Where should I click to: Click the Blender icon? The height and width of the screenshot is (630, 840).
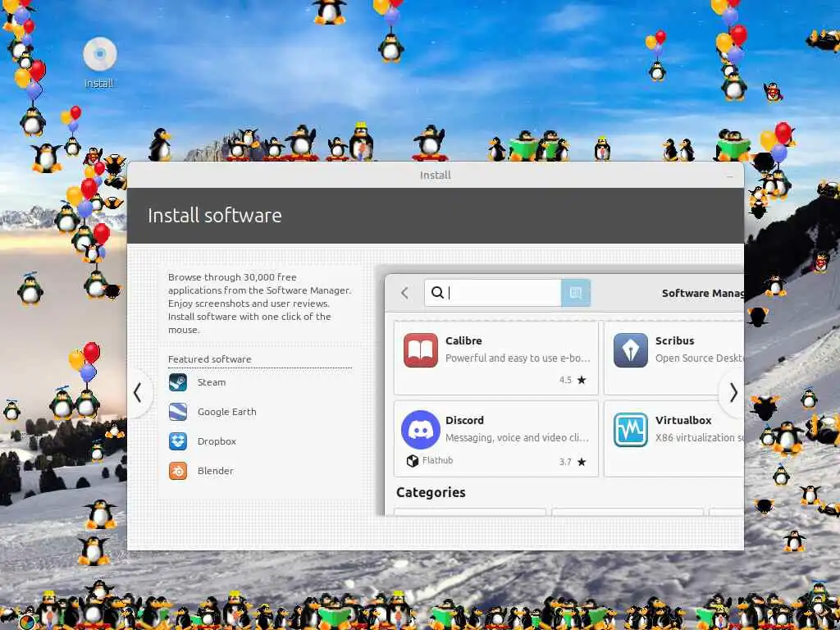click(x=178, y=471)
